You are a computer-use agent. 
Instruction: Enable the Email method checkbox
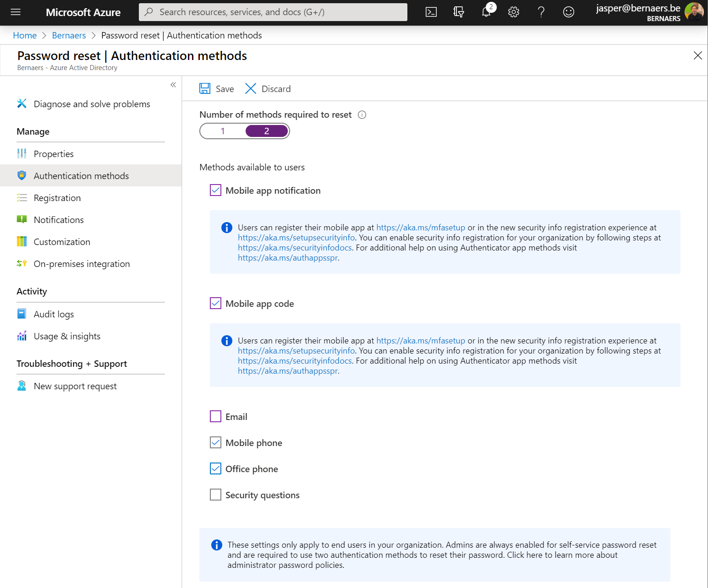click(x=215, y=416)
